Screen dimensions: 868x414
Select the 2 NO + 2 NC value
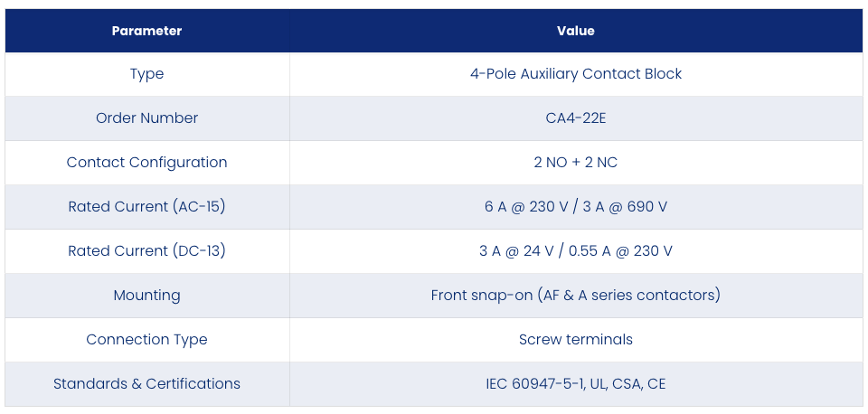[576, 163]
